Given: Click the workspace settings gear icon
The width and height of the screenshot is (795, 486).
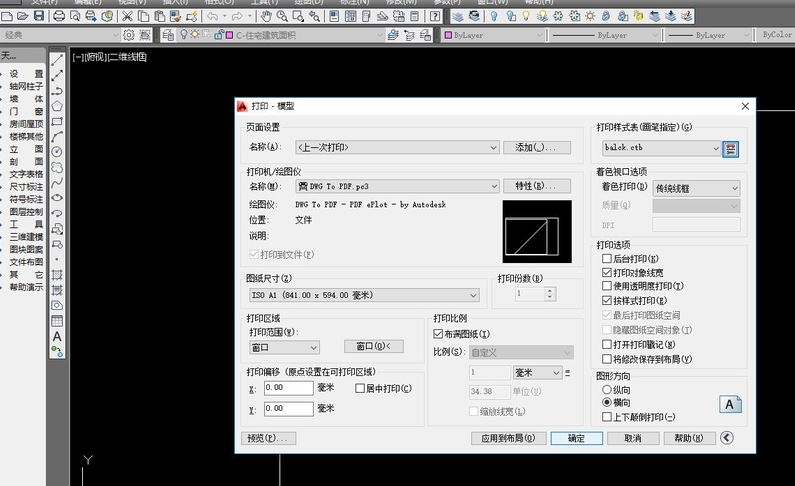Looking at the screenshot, I should pos(129,35).
